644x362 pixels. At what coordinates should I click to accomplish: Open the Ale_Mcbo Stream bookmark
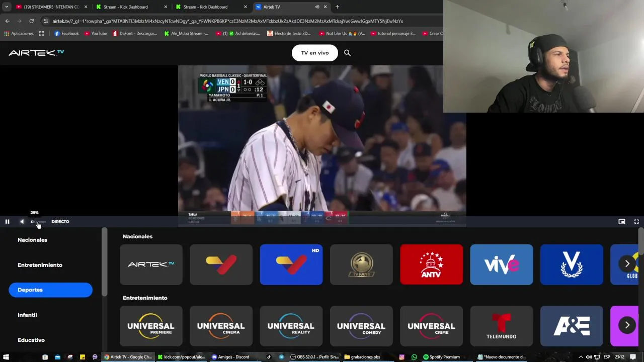[x=186, y=34]
